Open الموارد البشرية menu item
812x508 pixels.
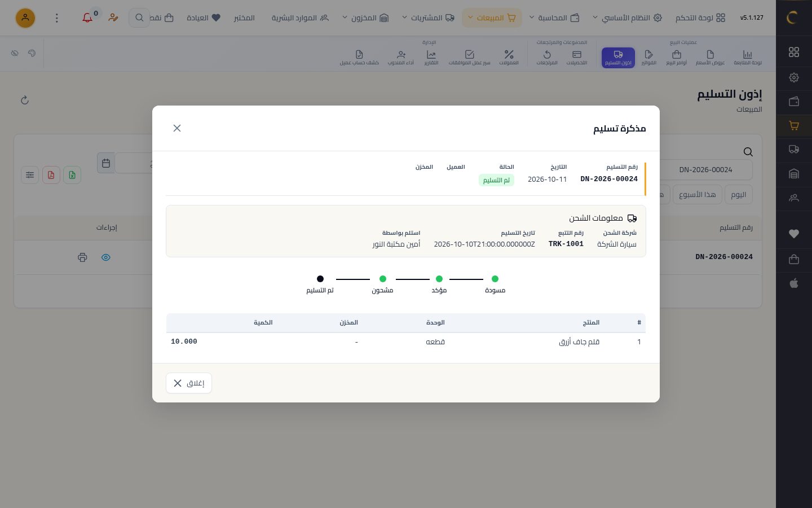(x=300, y=18)
